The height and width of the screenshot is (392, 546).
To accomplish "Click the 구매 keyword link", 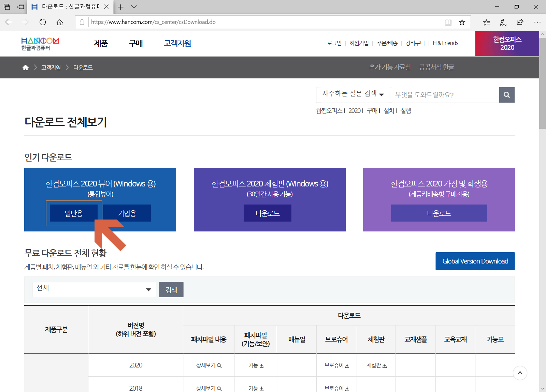I will pos(372,111).
